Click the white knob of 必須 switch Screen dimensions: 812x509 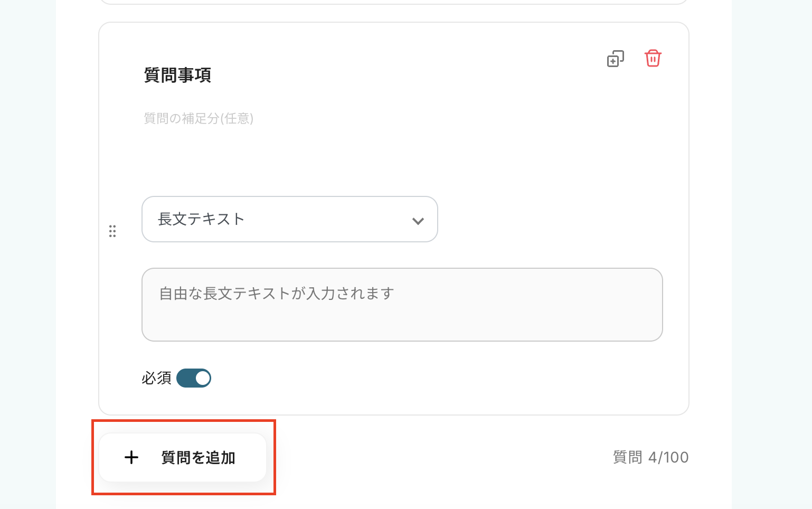(x=202, y=378)
